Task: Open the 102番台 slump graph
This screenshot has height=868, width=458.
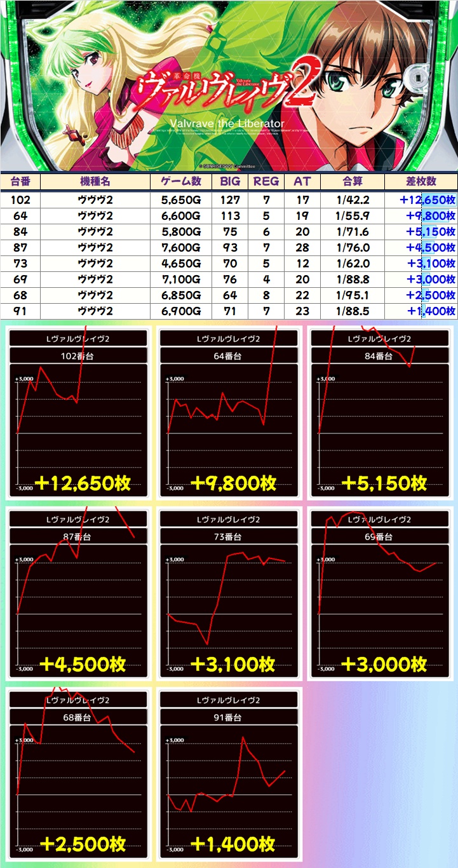Action: [x=79, y=413]
